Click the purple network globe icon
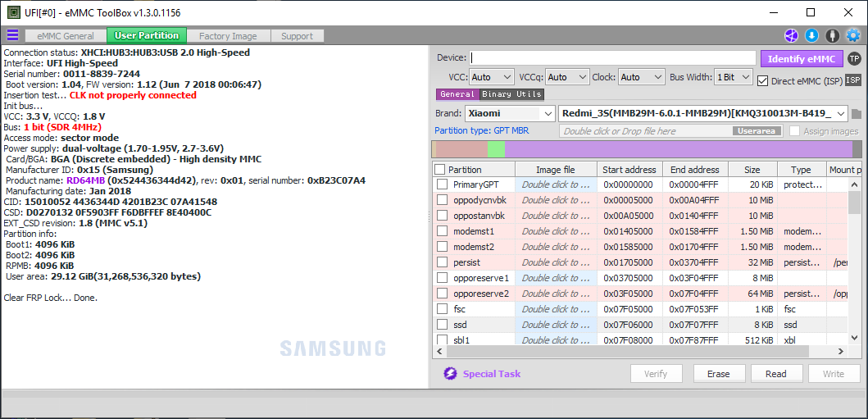868x419 pixels. 790,36
